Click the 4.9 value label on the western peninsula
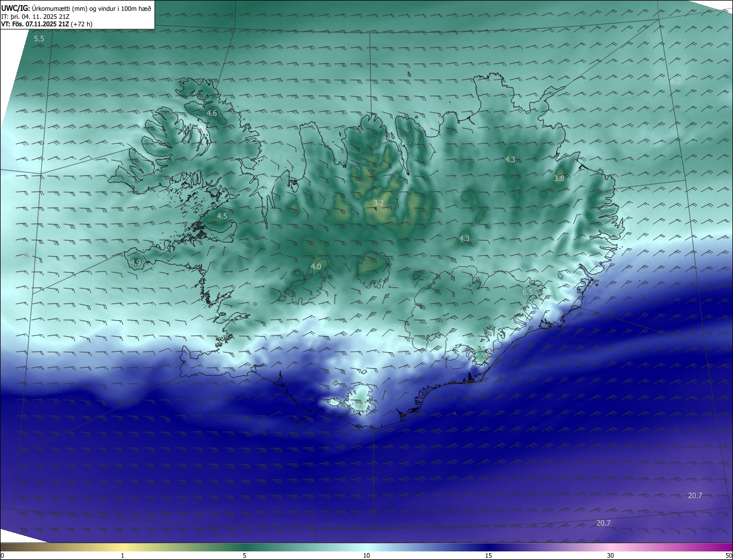 pyautogui.click(x=136, y=262)
